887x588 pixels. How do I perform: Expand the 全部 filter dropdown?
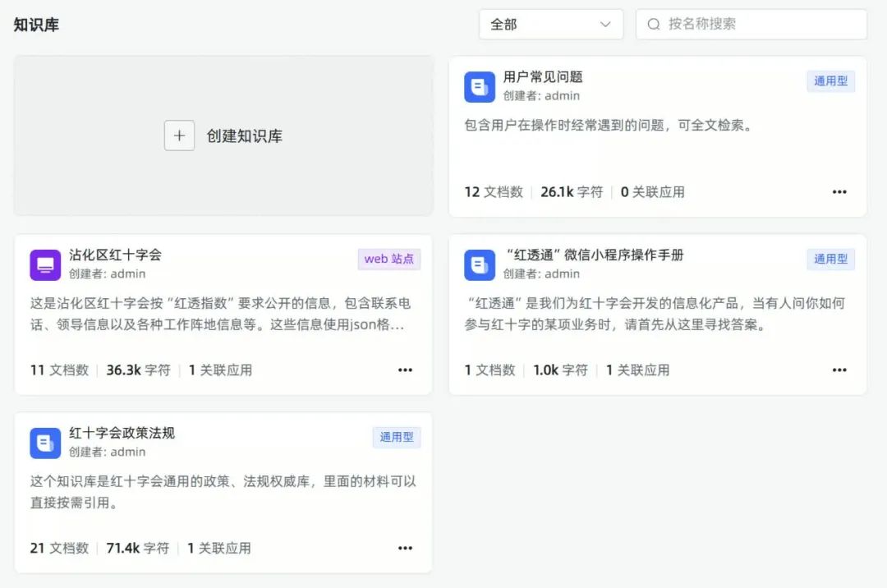pyautogui.click(x=550, y=25)
